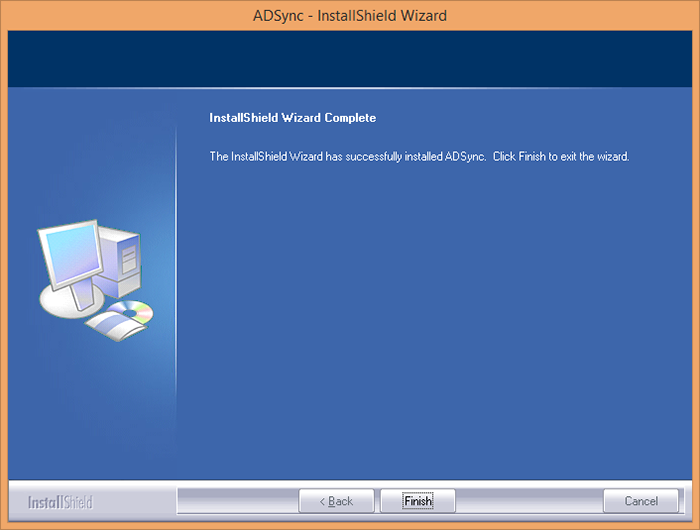
Task: Cancel the InstallShield wizard
Action: pyautogui.click(x=641, y=501)
